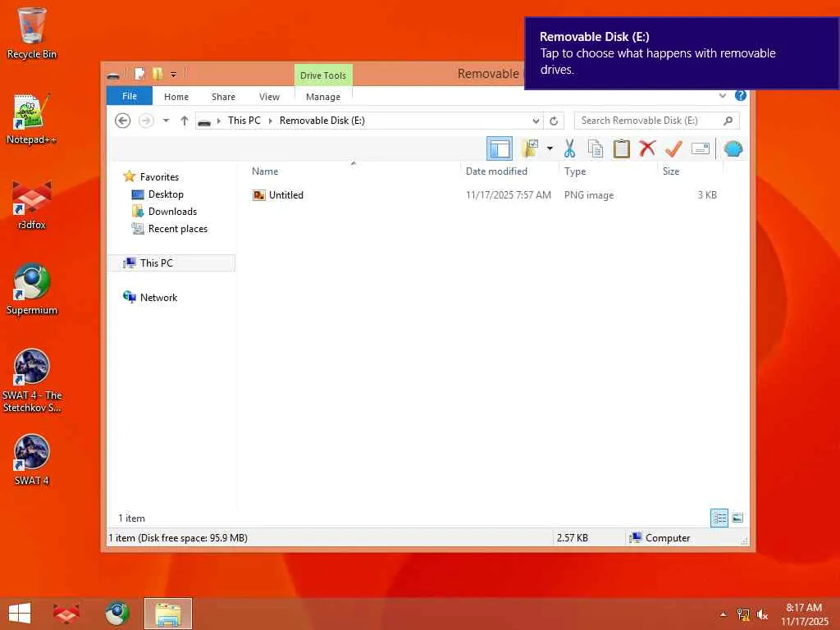Open the Share ribbon tab
840x630 pixels.
point(223,97)
